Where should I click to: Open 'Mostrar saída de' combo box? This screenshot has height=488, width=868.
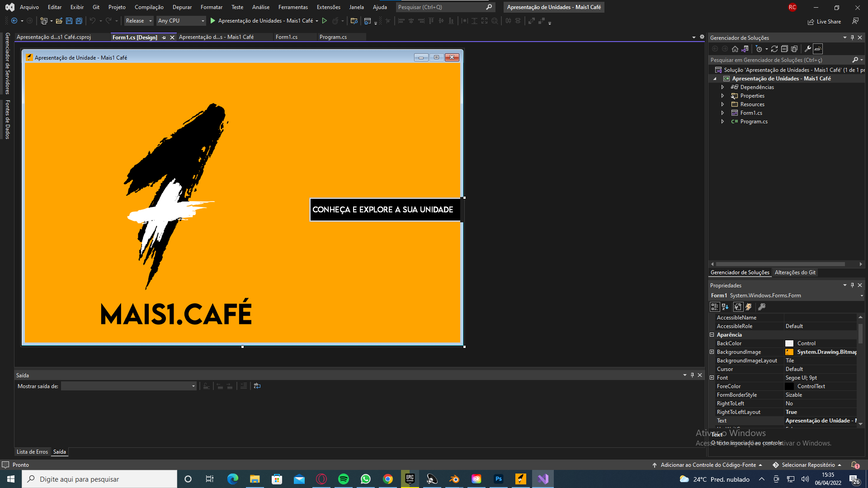click(x=129, y=386)
